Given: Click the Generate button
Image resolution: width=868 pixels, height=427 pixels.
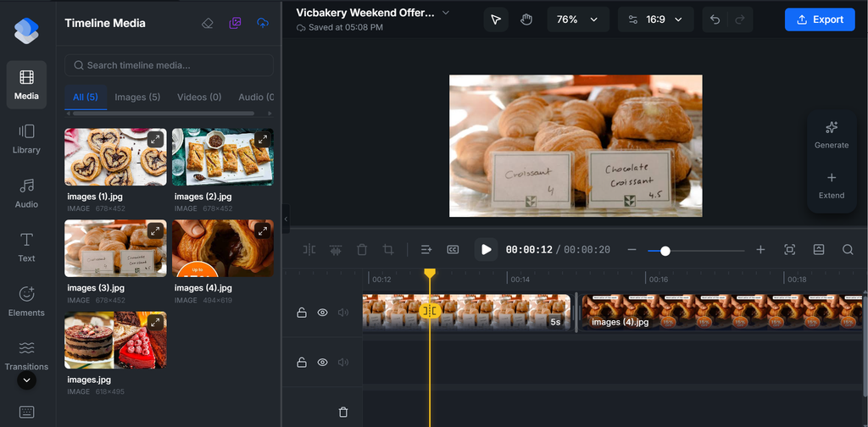Looking at the screenshot, I should (x=832, y=135).
